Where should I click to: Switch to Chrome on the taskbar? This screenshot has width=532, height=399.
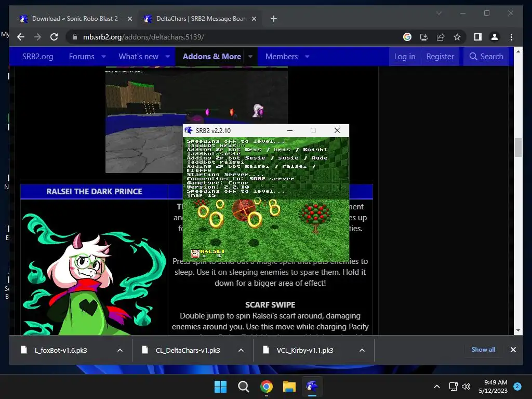[x=267, y=387]
